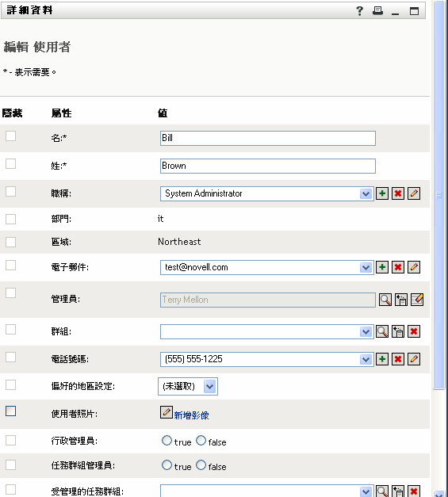Click the 部門 value it
Viewport: 448px width, 497px height.
tap(160, 219)
